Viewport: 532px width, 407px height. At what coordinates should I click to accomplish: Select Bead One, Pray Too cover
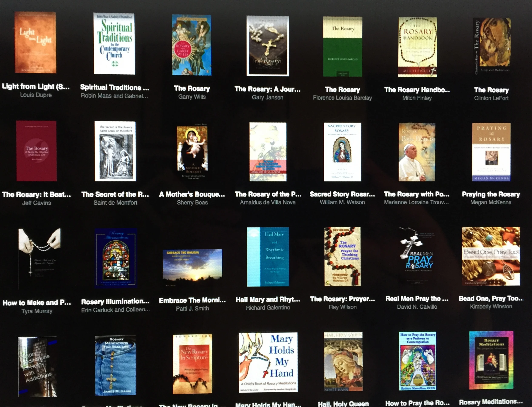(491, 256)
